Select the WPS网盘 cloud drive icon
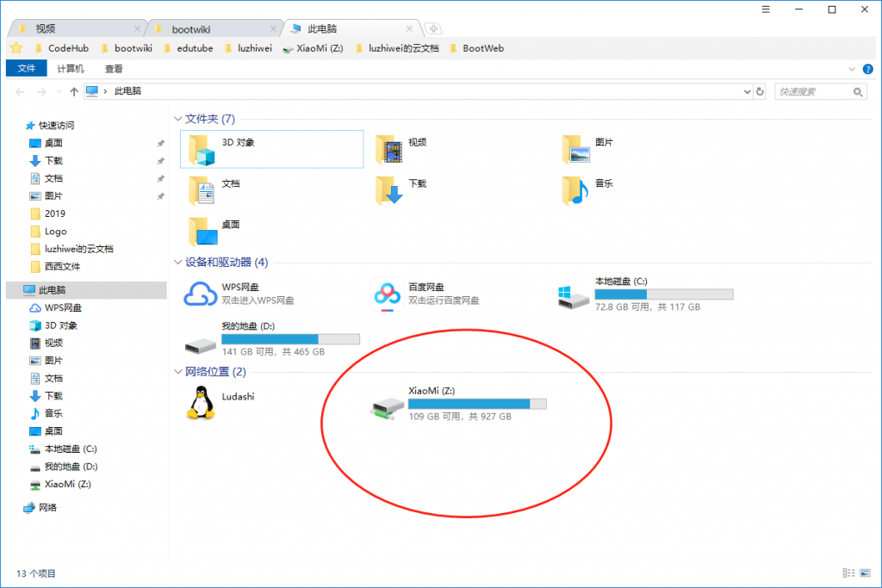882x588 pixels. click(200, 294)
